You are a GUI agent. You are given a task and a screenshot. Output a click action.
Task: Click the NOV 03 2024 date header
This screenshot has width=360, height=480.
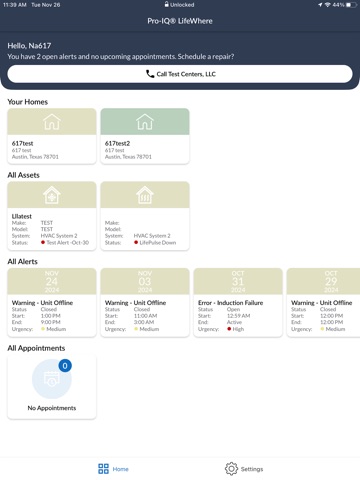point(145,282)
